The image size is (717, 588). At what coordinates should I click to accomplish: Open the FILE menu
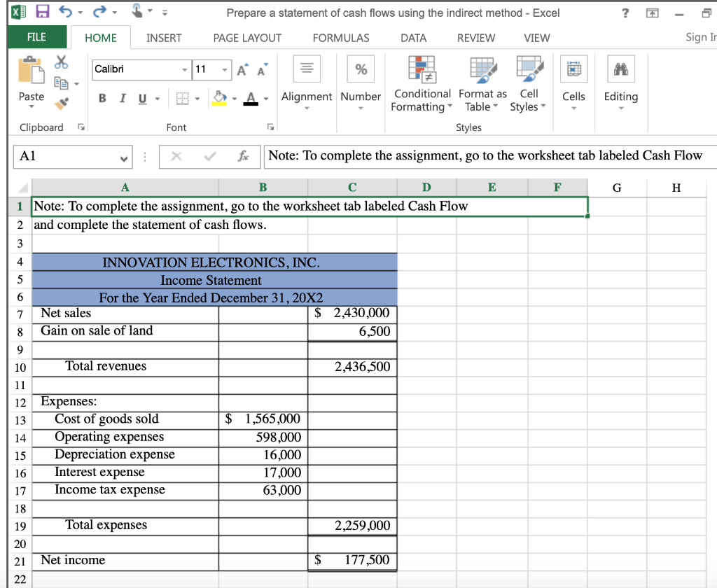tap(36, 38)
